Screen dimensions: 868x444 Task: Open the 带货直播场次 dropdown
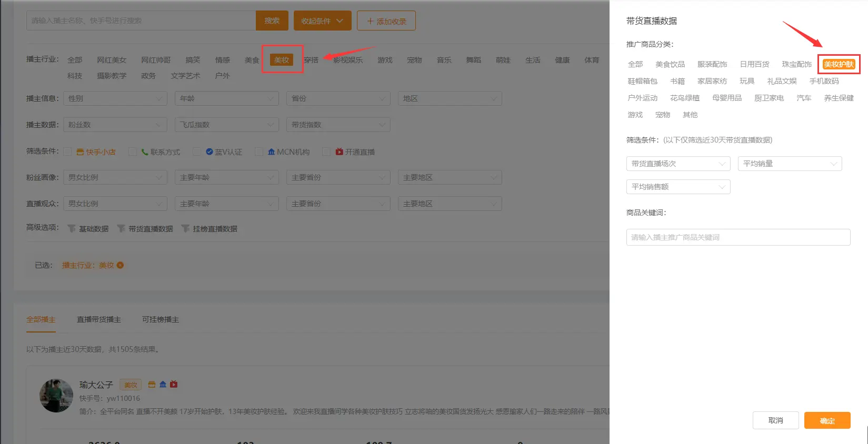point(678,164)
